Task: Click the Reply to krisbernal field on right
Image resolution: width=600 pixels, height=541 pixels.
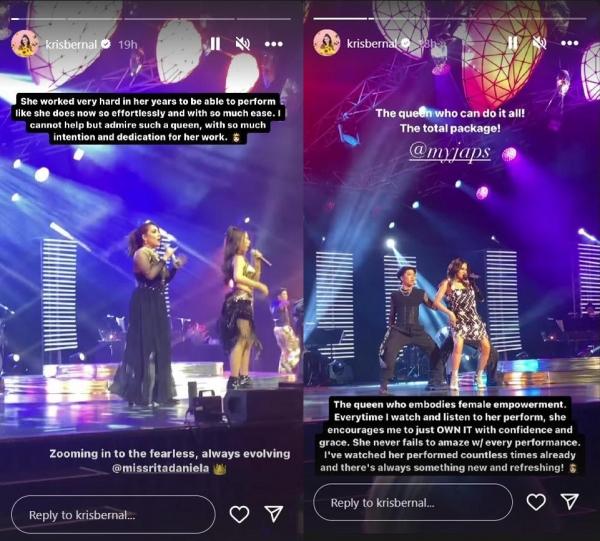Action: (413, 502)
